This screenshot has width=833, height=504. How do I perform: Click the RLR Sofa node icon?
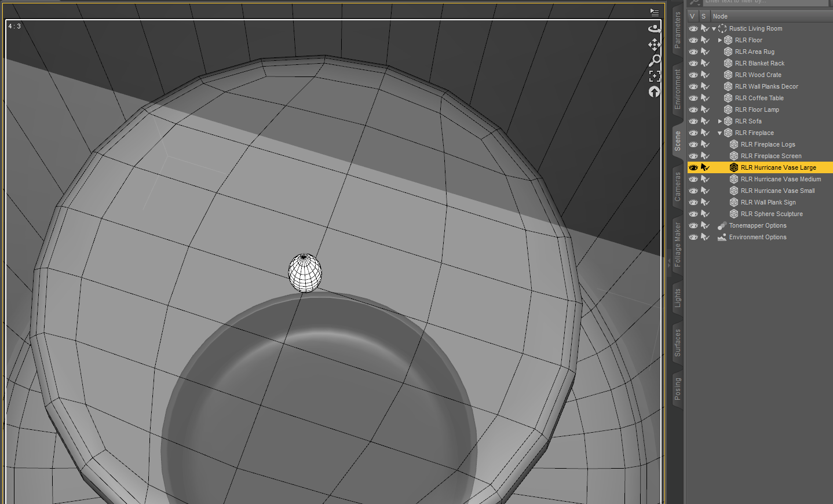click(x=728, y=121)
